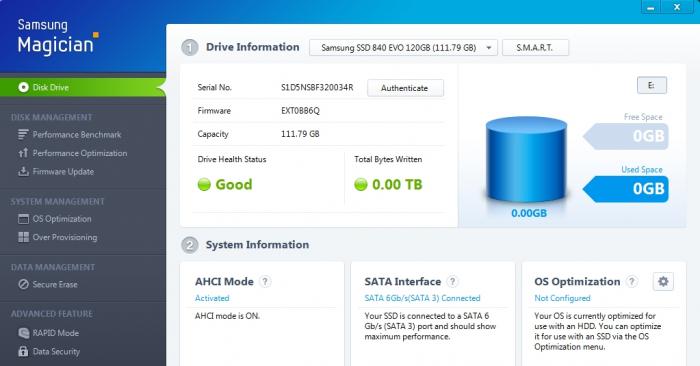
Task: Open OS Optimization gear settings
Action: pos(663,282)
